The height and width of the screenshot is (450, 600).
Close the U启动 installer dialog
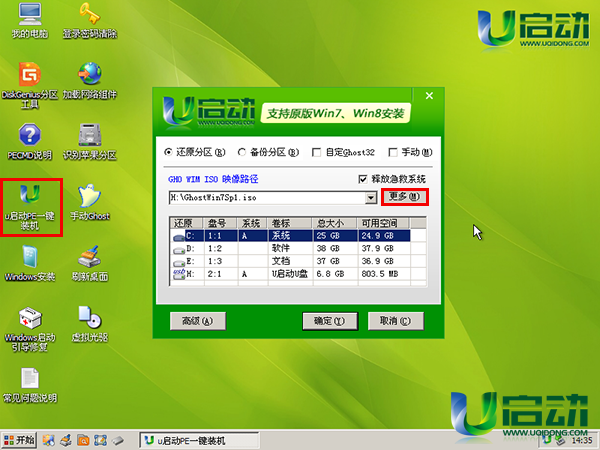(x=429, y=96)
